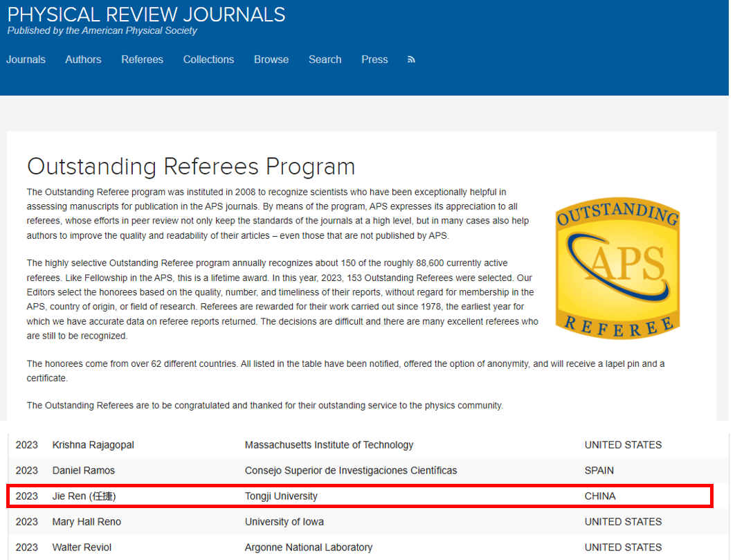Click the SPAIN country cell
The width and height of the screenshot is (744, 560).
coord(599,471)
